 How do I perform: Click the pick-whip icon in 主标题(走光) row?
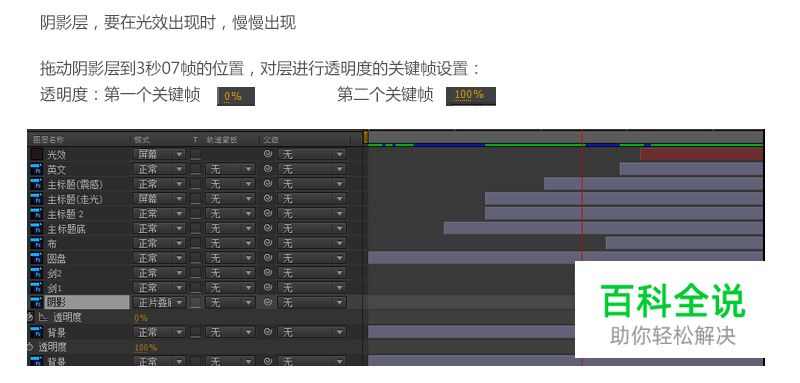point(268,198)
